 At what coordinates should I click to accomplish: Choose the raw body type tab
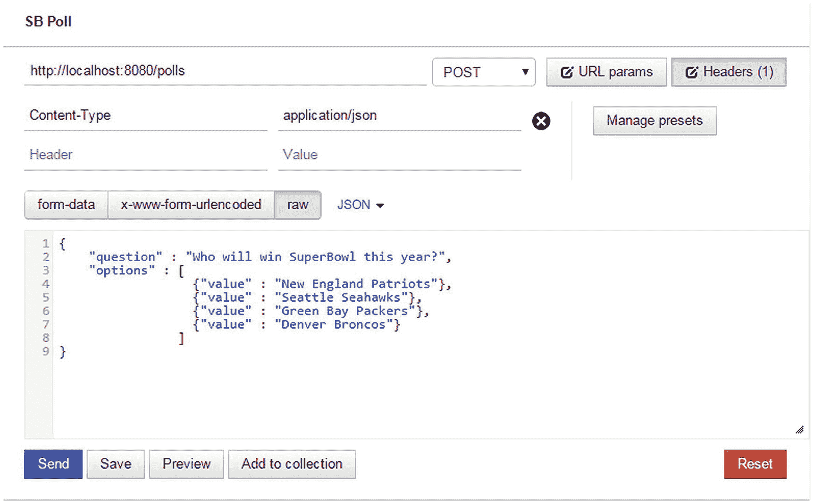(x=297, y=205)
